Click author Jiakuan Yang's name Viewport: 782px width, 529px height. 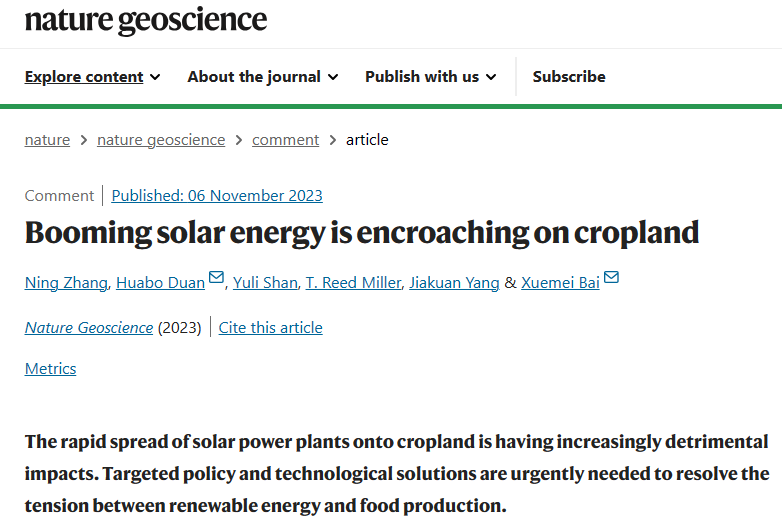454,283
